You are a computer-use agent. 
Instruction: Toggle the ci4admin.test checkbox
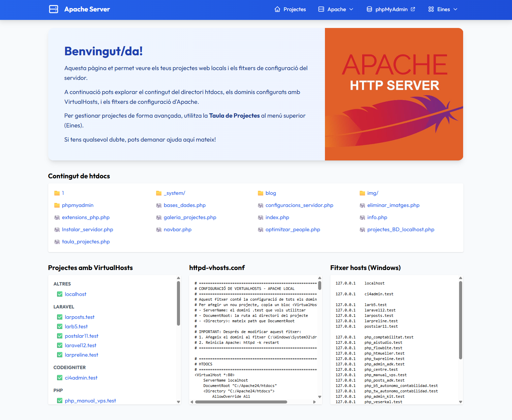tap(60, 378)
